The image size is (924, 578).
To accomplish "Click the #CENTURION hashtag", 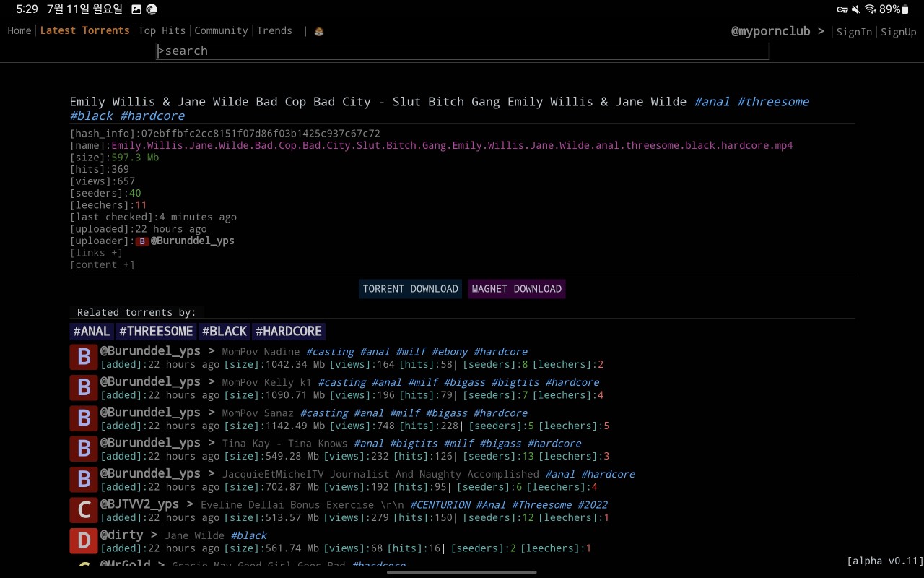I will coord(440,505).
